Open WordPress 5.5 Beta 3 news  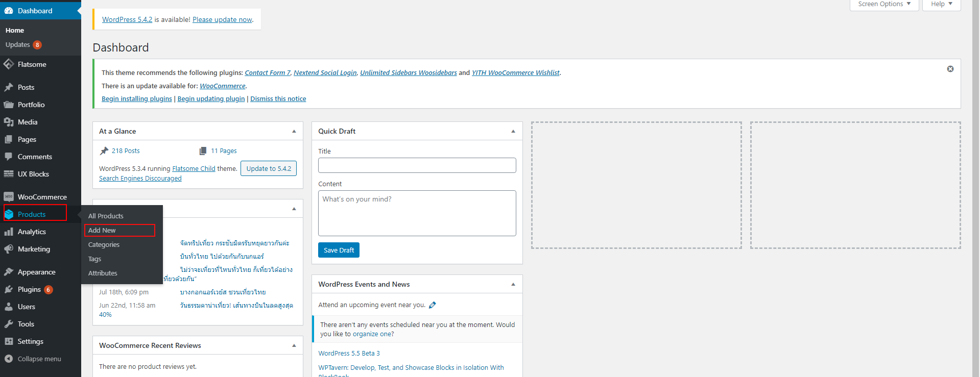tap(349, 354)
